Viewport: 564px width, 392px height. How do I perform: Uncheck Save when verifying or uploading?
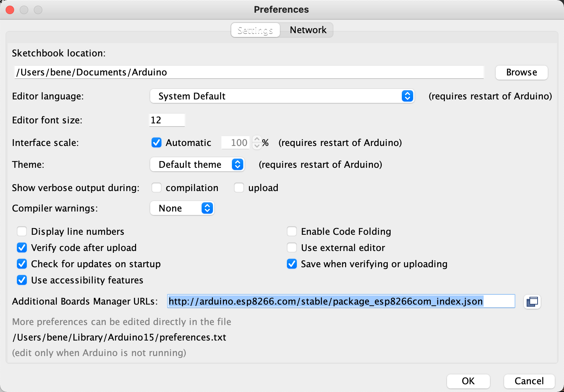[x=292, y=264]
